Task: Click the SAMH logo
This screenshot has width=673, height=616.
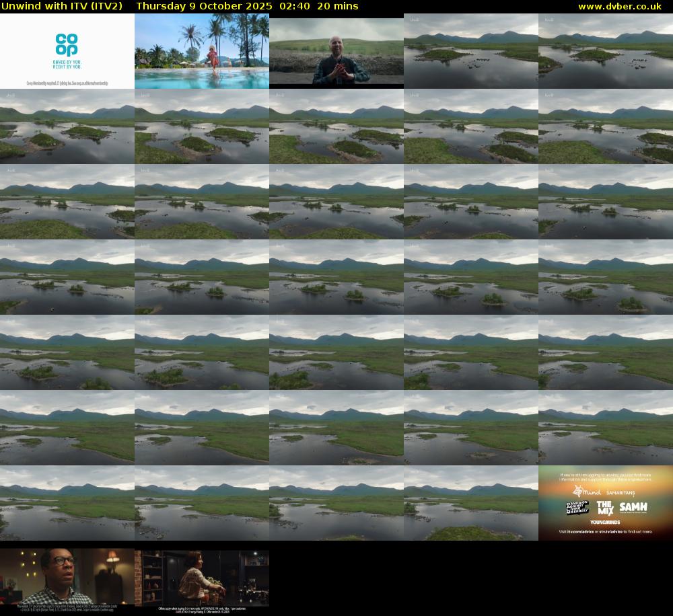Action: pyautogui.click(x=633, y=507)
